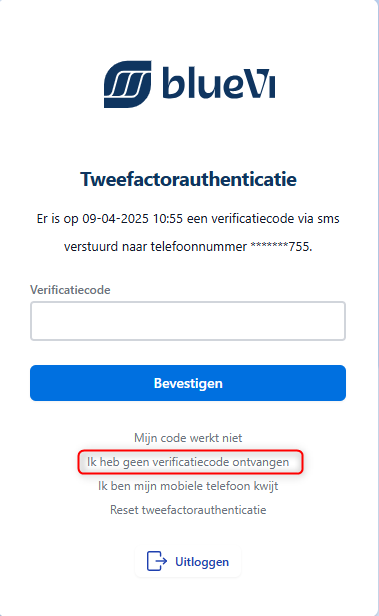This screenshot has width=379, height=616.
Task: Click the blueVi logo emblem
Action: click(x=127, y=84)
